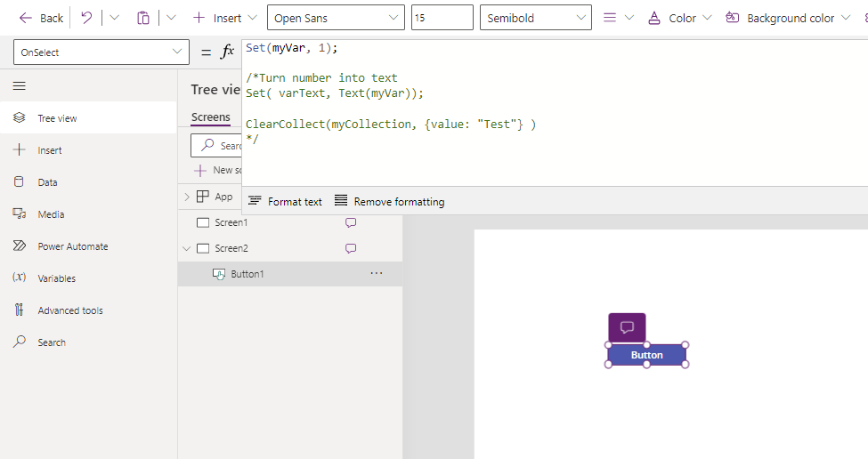Click Remove formatting

pos(389,201)
